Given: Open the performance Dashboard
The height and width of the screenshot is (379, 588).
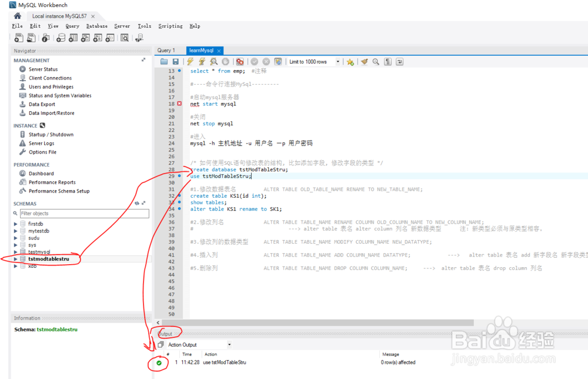Looking at the screenshot, I should pos(41,174).
